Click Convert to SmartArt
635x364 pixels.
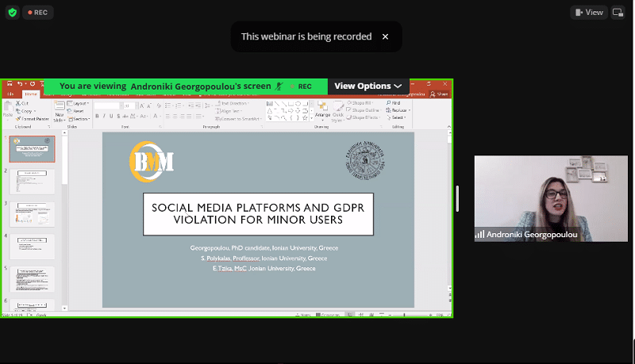pos(238,119)
